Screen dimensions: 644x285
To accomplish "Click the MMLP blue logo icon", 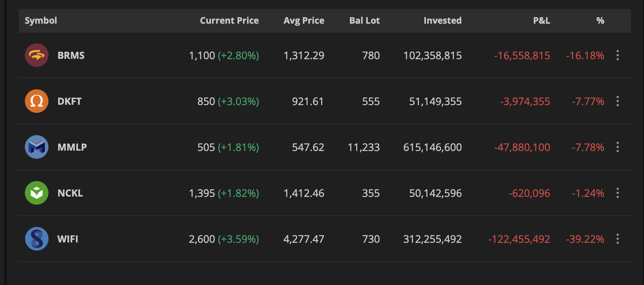I will [x=37, y=147].
